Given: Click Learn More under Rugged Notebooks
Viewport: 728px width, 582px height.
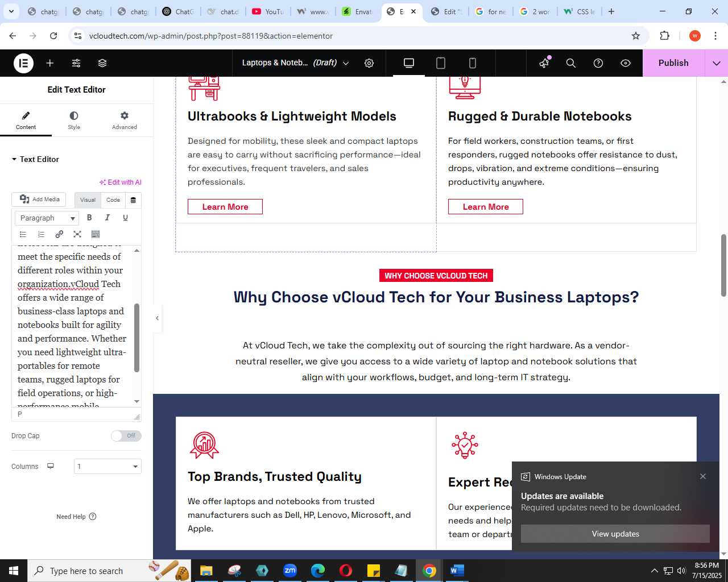Looking at the screenshot, I should click(x=486, y=207).
